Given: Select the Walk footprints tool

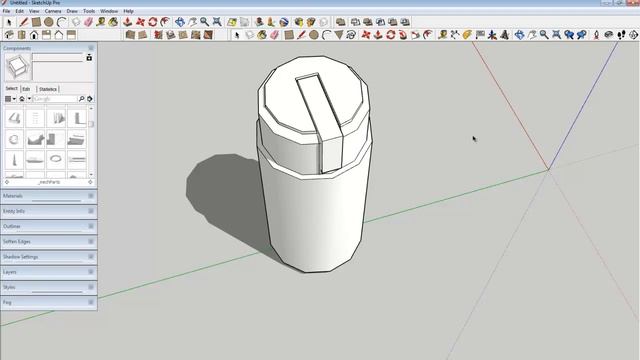Looking at the screenshot, I should (x=621, y=35).
